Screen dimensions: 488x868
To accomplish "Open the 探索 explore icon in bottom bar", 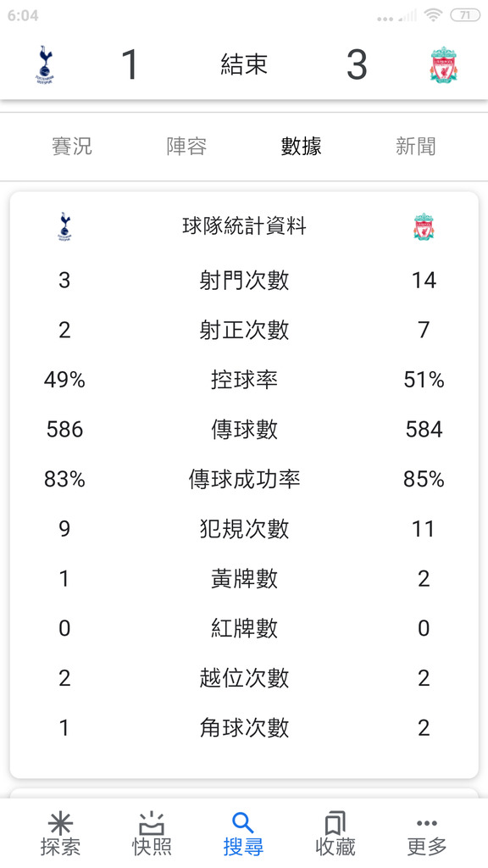I will tap(60, 824).
